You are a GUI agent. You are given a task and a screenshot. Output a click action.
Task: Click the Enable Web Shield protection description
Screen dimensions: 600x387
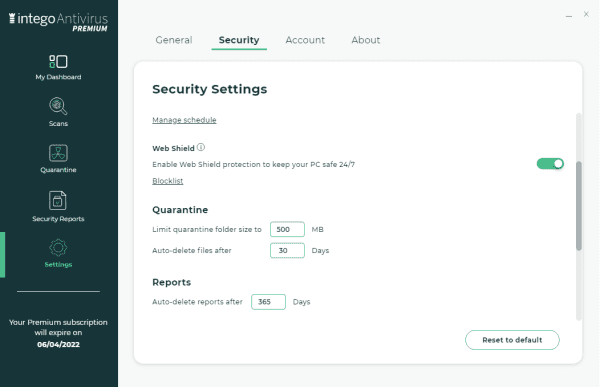[253, 164]
